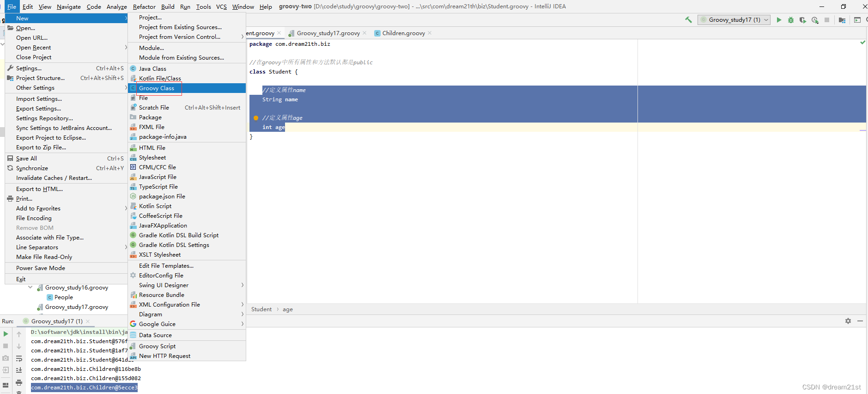Choose Kotlin File/Class menu entry

tap(187, 78)
